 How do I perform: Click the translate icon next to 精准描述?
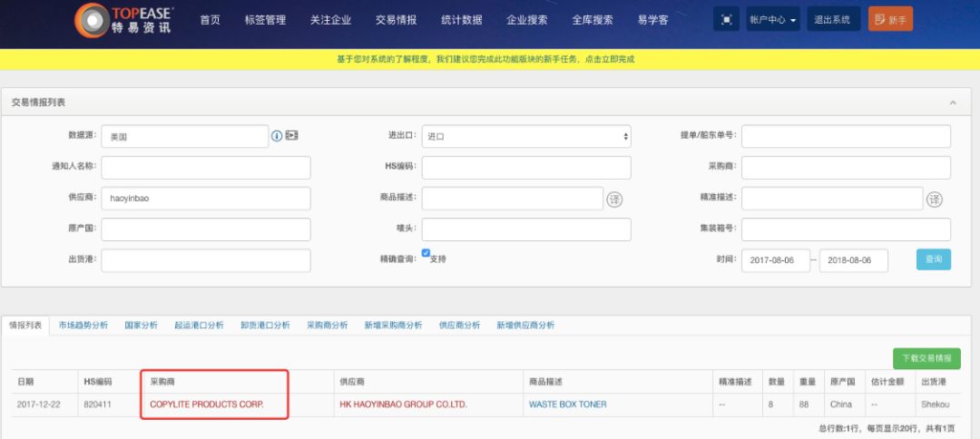click(x=935, y=200)
